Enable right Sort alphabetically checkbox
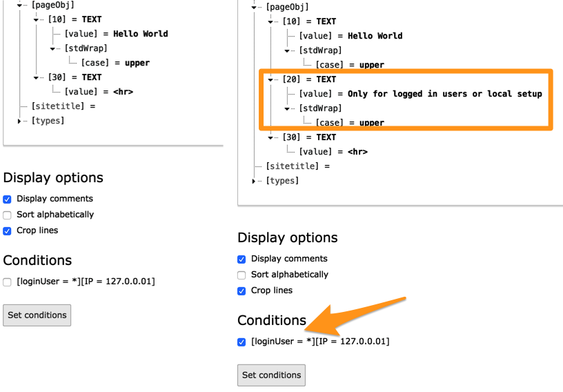 242,275
